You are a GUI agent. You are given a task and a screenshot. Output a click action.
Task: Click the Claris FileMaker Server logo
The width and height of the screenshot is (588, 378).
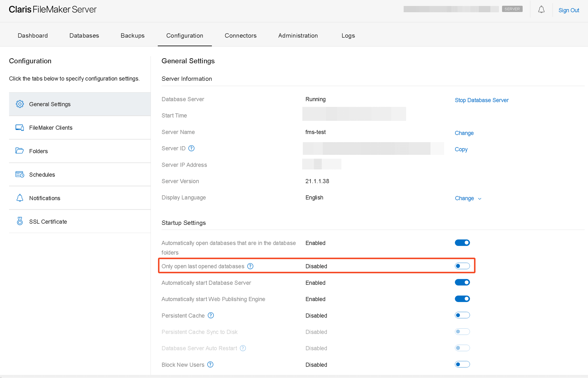53,10
